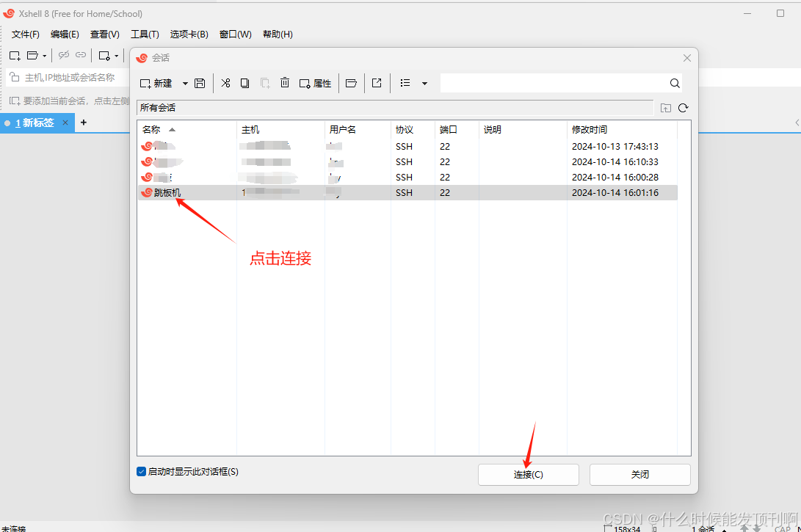Screen dimensions: 801x532
Task: Click the list view icon
Action: pos(405,83)
